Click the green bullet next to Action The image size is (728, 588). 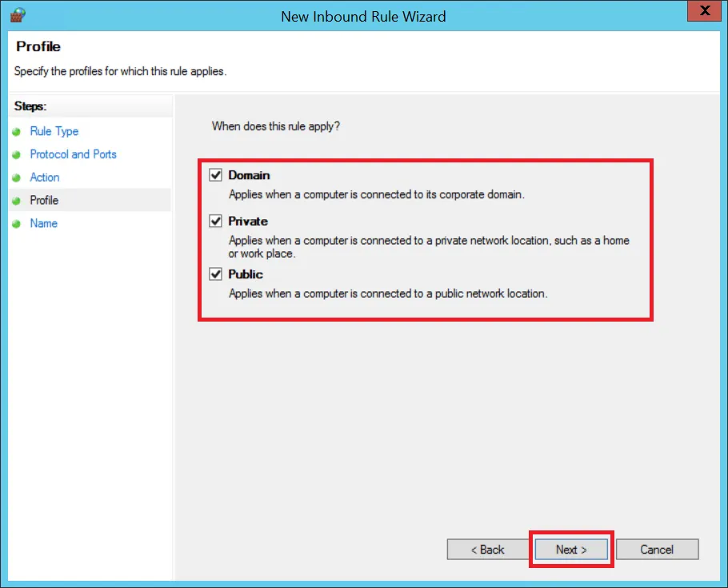click(16, 178)
